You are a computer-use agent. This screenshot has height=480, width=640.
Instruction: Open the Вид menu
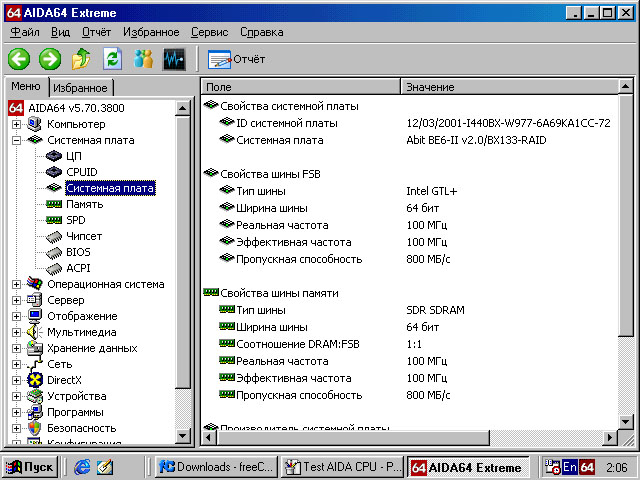[x=60, y=32]
